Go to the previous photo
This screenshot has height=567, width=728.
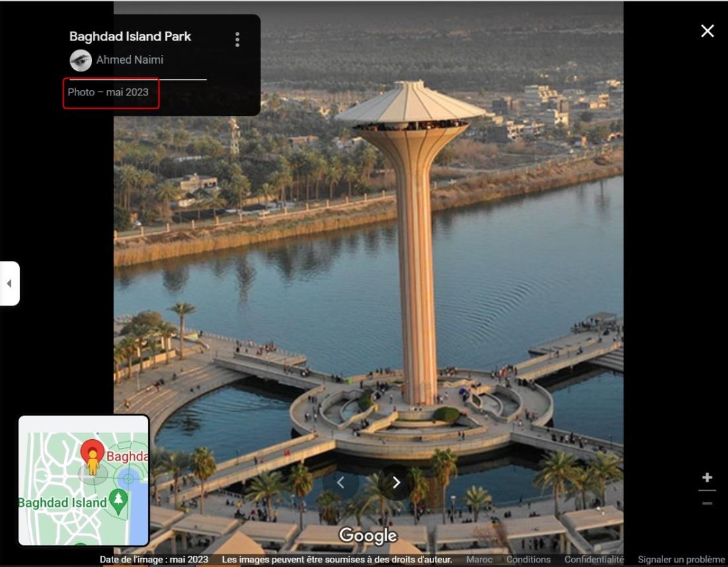click(x=340, y=483)
